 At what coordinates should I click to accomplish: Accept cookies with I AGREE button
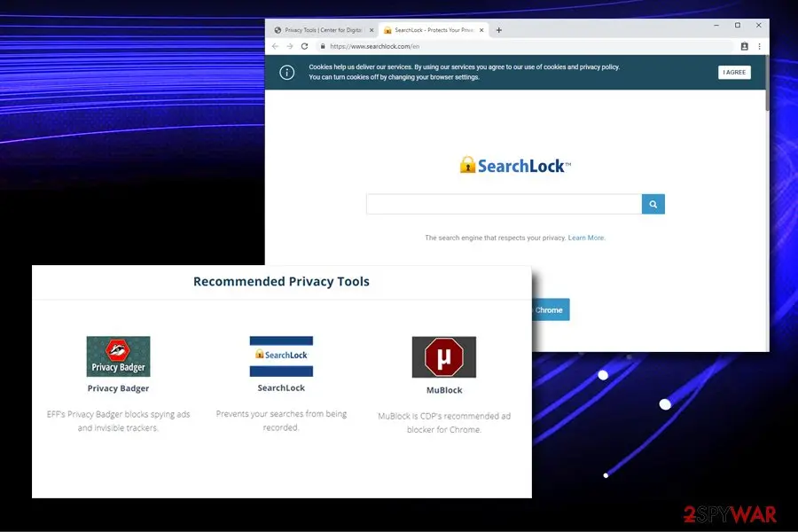[x=734, y=73]
